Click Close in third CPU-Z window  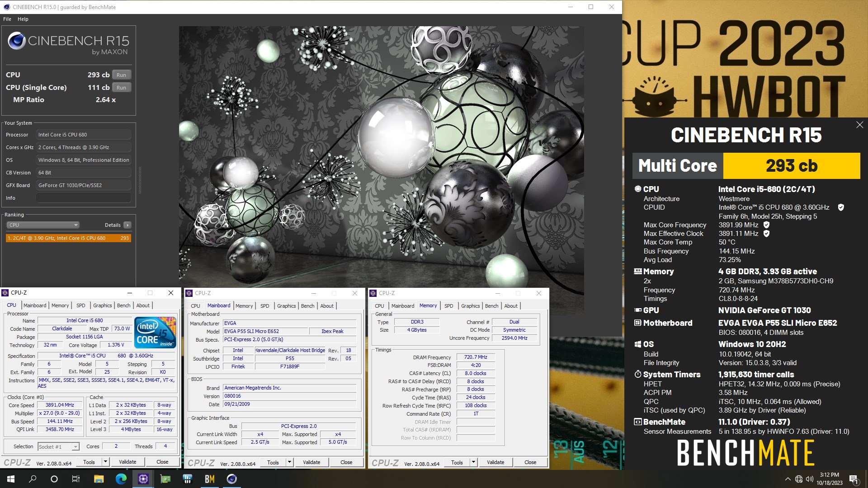(530, 462)
